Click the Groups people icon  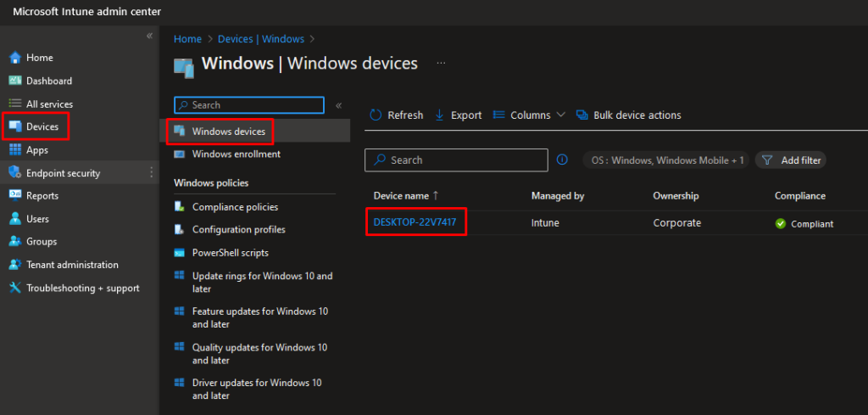pos(15,242)
